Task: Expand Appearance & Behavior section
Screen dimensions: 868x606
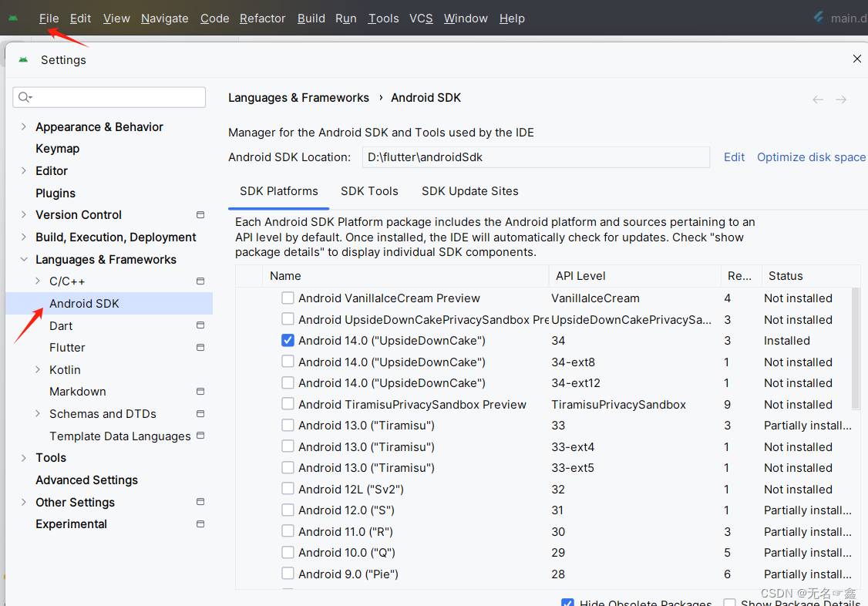Action: [23, 126]
